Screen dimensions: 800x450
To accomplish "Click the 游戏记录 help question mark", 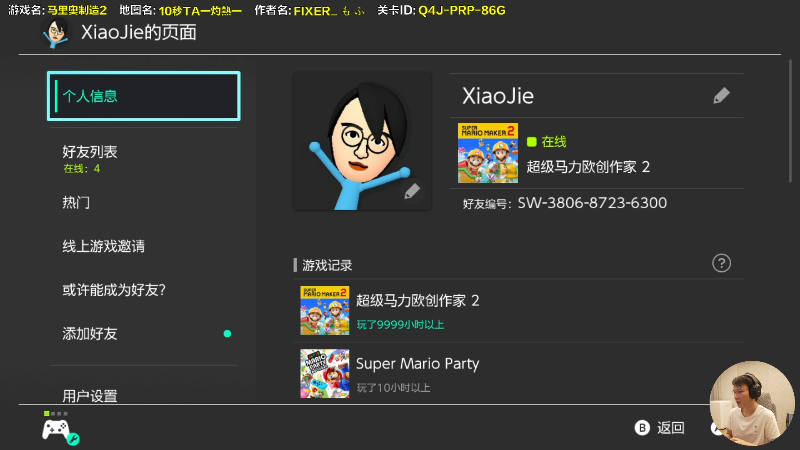I will point(721,263).
